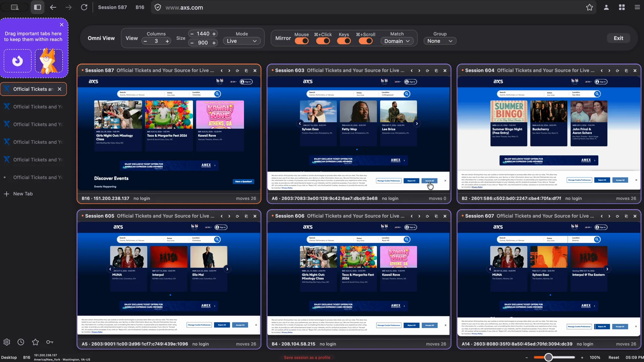
Task: Click previous carousel arrow in Session 605 page
Action: pyautogui.click(x=110, y=269)
